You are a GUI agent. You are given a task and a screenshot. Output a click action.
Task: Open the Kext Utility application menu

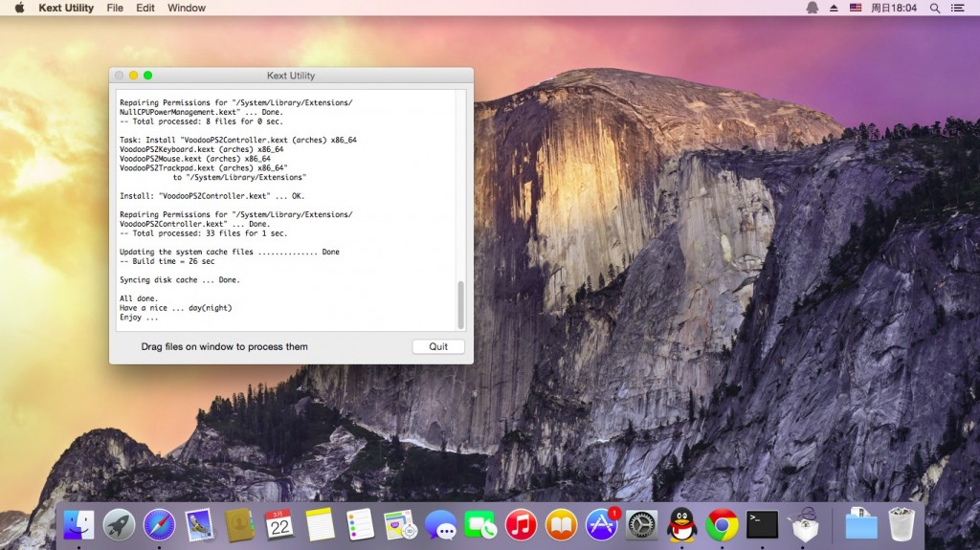click(66, 8)
